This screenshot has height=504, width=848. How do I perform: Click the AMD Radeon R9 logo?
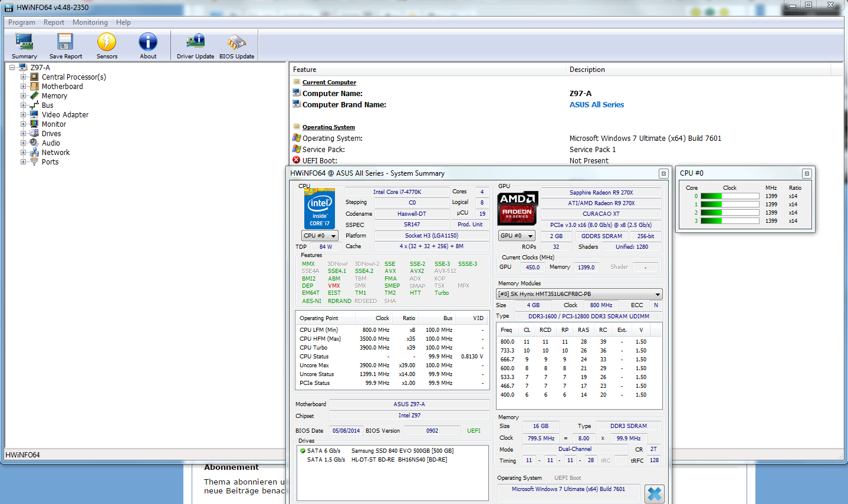pos(517,207)
